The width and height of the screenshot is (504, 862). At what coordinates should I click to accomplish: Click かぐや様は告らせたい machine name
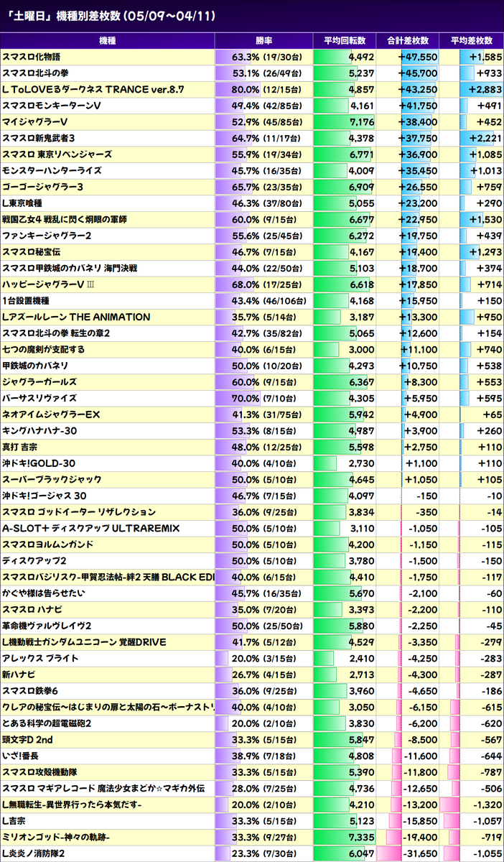click(45, 593)
